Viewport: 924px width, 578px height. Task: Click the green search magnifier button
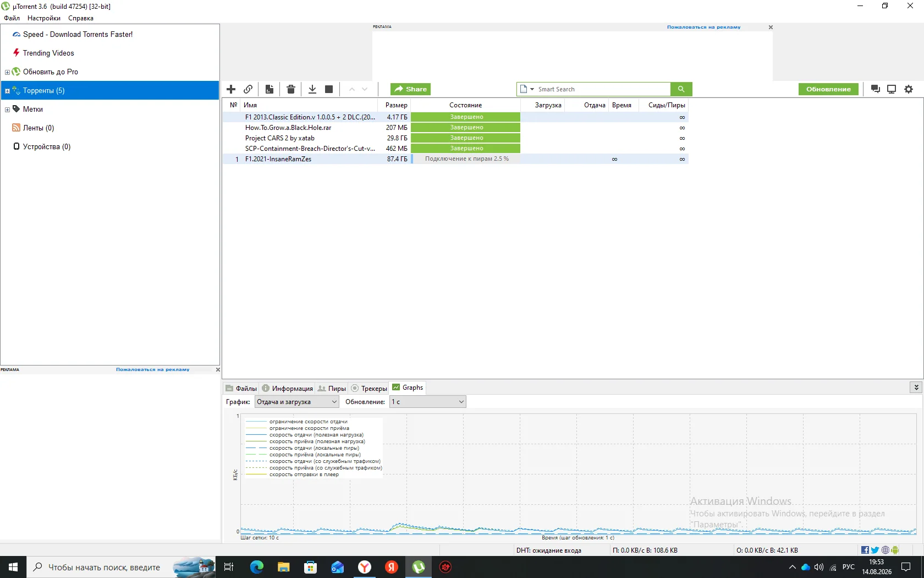coord(681,89)
